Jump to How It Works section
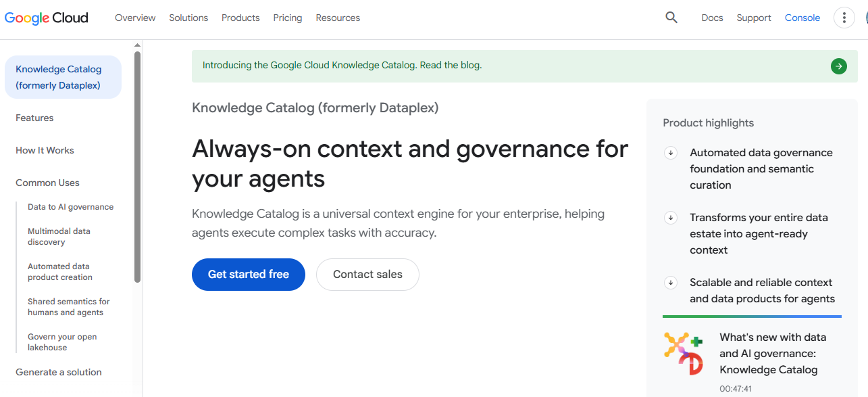This screenshot has height=397, width=868. tap(45, 150)
